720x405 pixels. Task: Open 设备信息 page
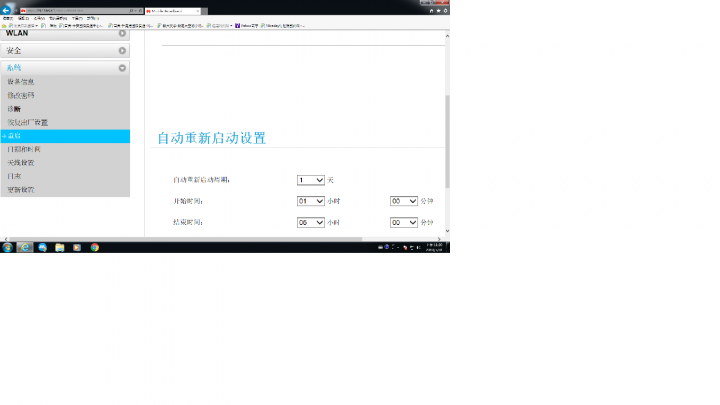click(x=21, y=82)
